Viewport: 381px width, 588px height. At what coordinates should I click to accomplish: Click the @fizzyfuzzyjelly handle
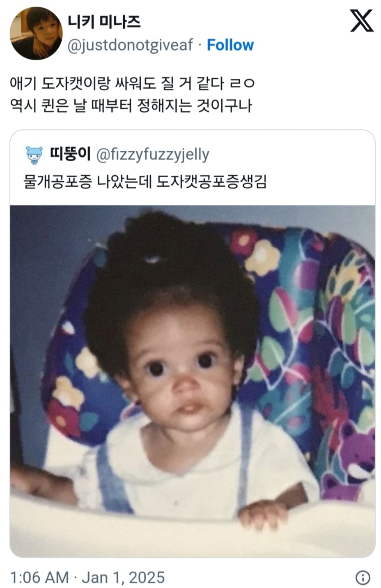click(x=153, y=155)
